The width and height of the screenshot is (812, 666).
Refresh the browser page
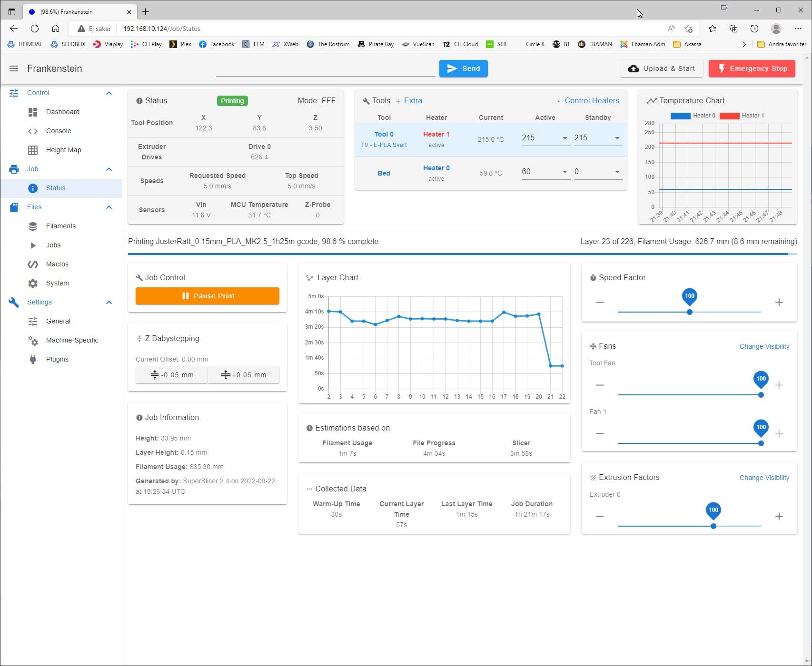click(35, 29)
